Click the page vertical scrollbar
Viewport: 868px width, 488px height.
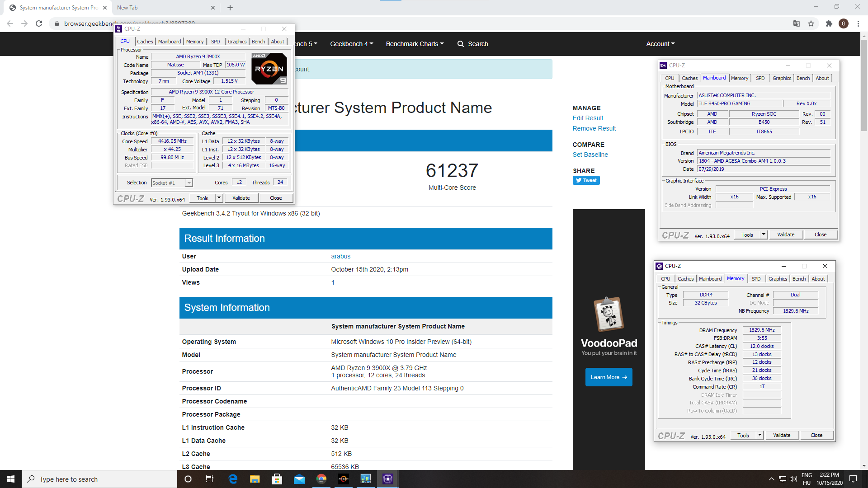(864, 85)
